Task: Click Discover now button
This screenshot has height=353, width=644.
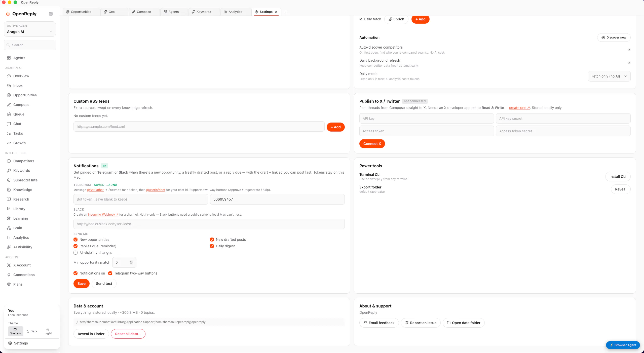Action: point(614,37)
